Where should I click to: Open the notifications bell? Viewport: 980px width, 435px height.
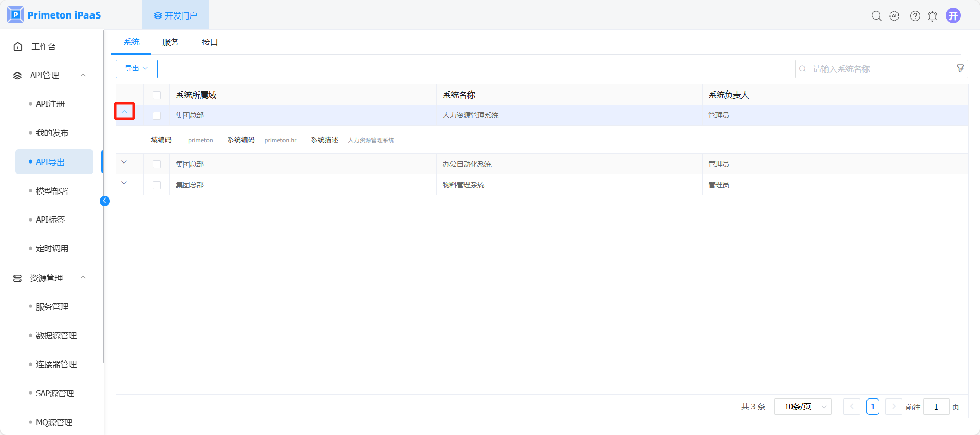932,16
